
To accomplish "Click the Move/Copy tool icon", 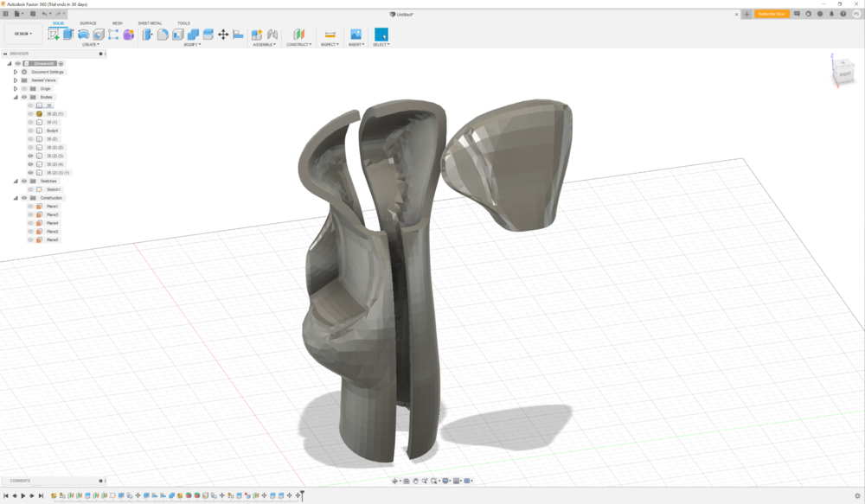I will (223, 35).
